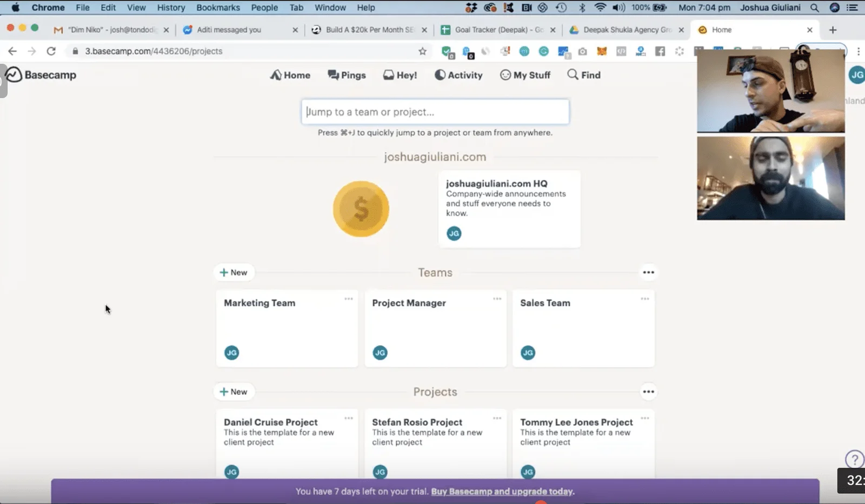Open the Apple menu
This screenshot has height=504, width=865.
[x=16, y=8]
